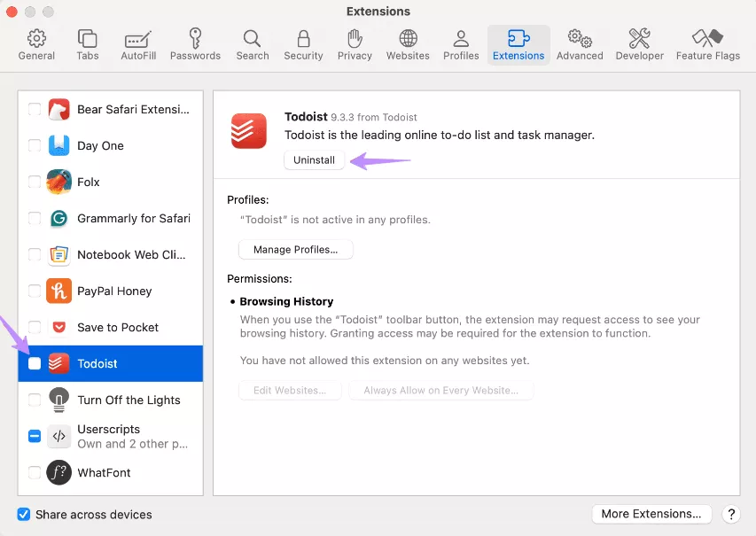This screenshot has width=756, height=536.
Task: Open Manage Profiles for Todoist
Action: (295, 250)
